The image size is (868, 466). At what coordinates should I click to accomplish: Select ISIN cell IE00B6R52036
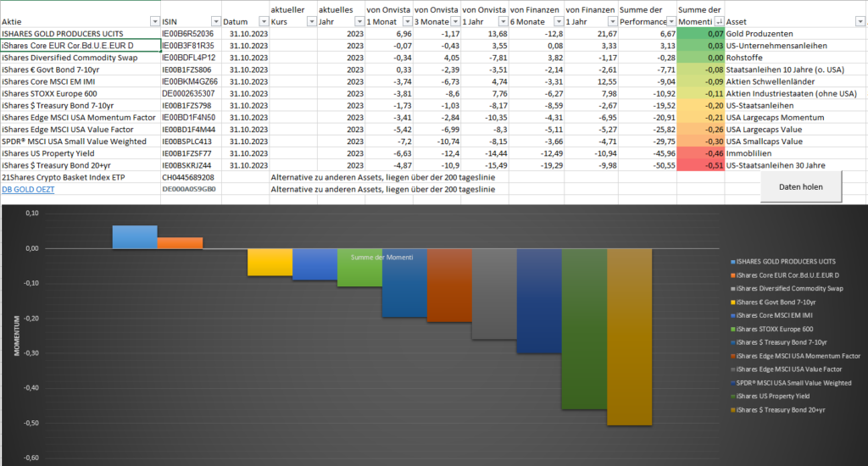pos(191,34)
